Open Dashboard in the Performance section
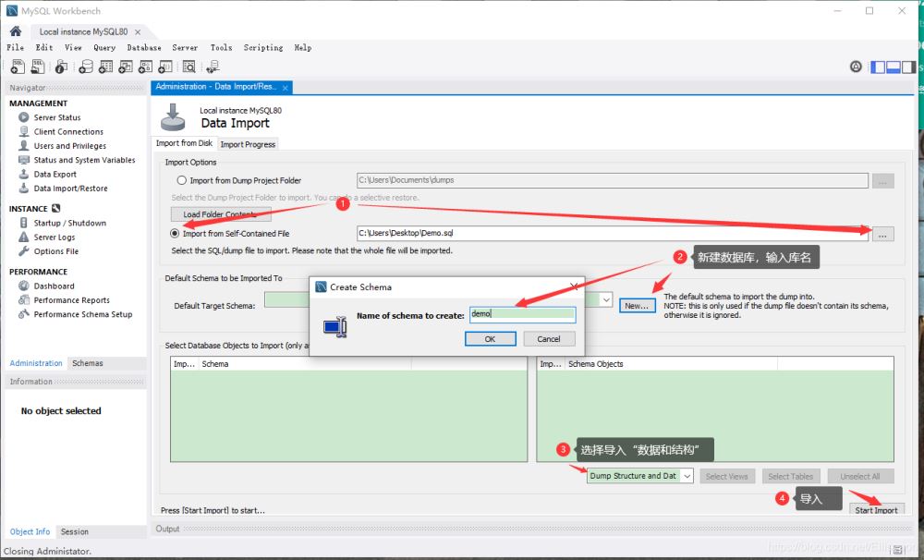924x560 pixels. coord(54,286)
